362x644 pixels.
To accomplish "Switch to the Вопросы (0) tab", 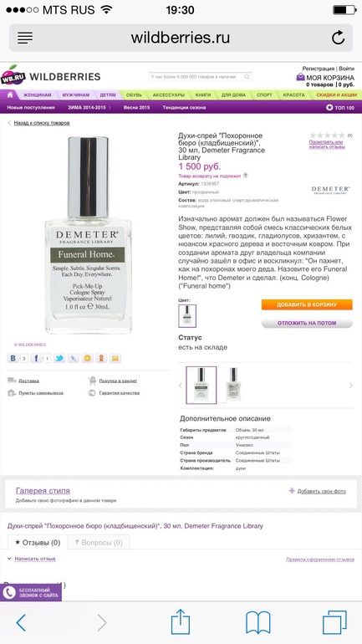I will 99,542.
